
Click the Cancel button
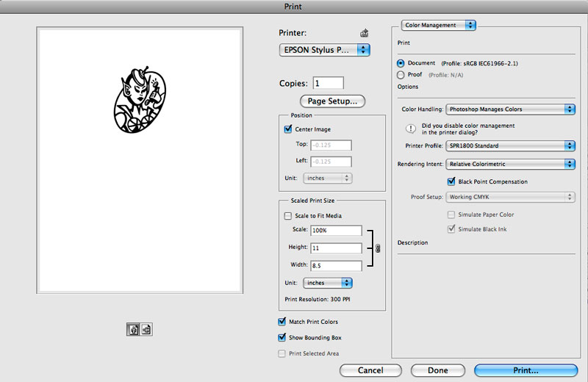[x=370, y=370]
